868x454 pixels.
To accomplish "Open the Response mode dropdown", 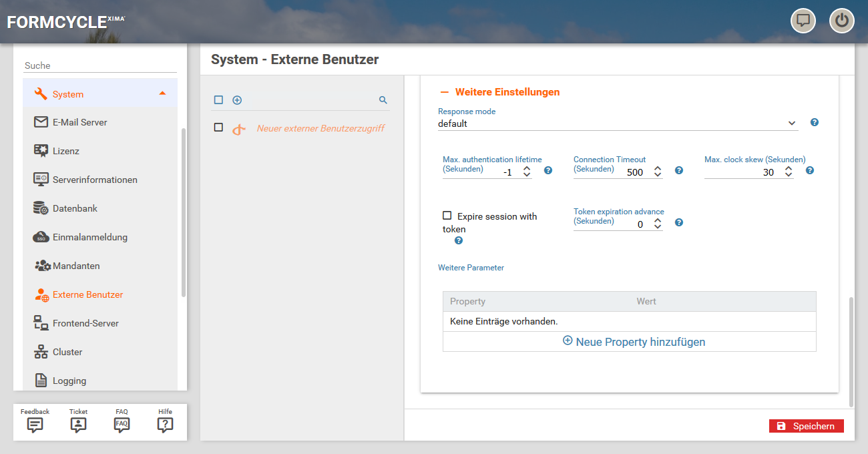I will [618, 124].
